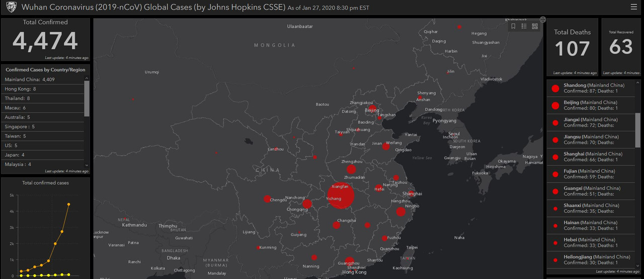Select Hainan entry in province list
Image resolution: width=644 pixels, height=279 pixels.
click(x=591, y=225)
